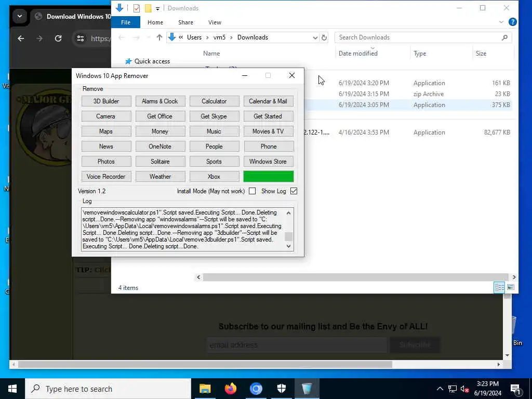Viewport: 532px width, 399px height.
Task: Click the Camera removal button
Action: pyautogui.click(x=106, y=116)
